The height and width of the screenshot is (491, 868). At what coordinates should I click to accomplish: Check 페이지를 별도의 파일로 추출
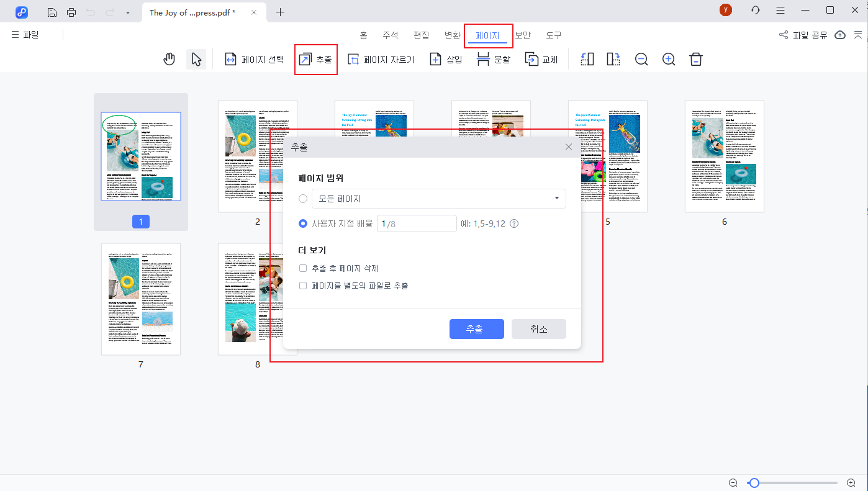[302, 285]
